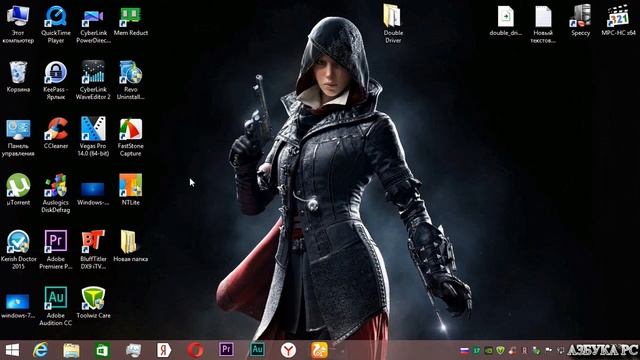The width and height of the screenshot is (640, 360).
Task: Launch the Speccy desktop shortcut
Action: point(580,20)
